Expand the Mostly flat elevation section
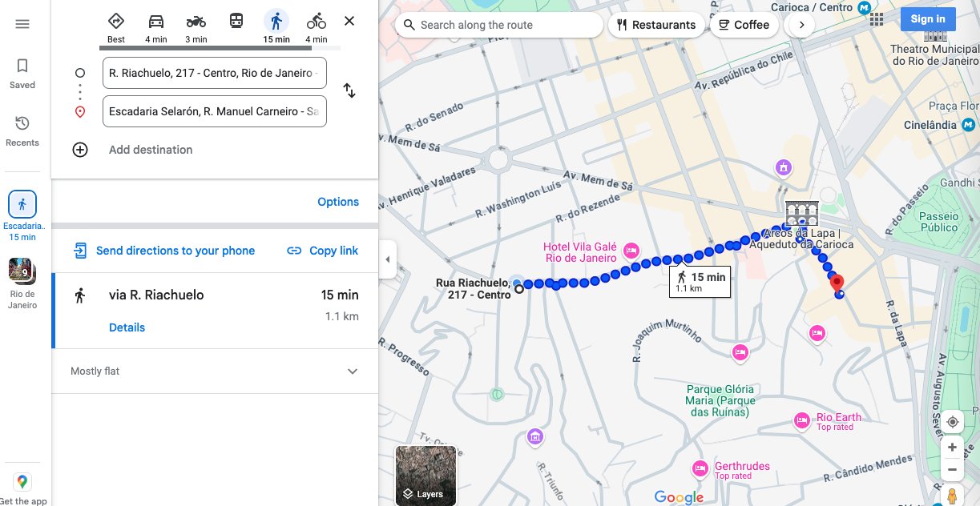Screen dimensions: 980x506 [x=215, y=371]
